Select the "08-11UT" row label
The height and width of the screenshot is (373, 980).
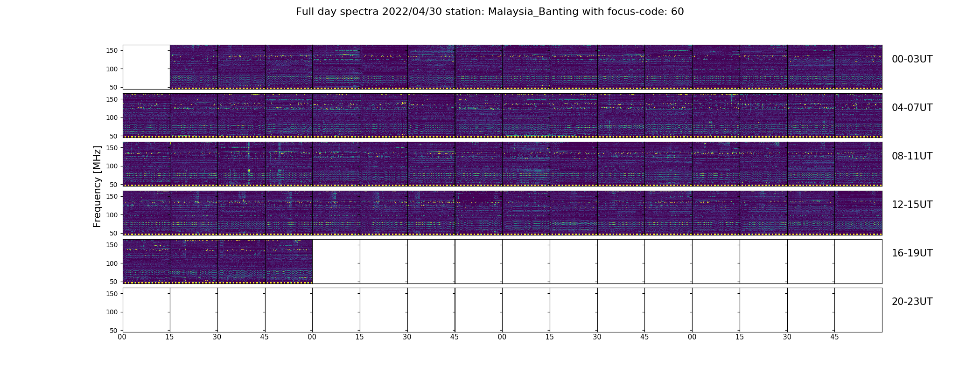click(912, 156)
